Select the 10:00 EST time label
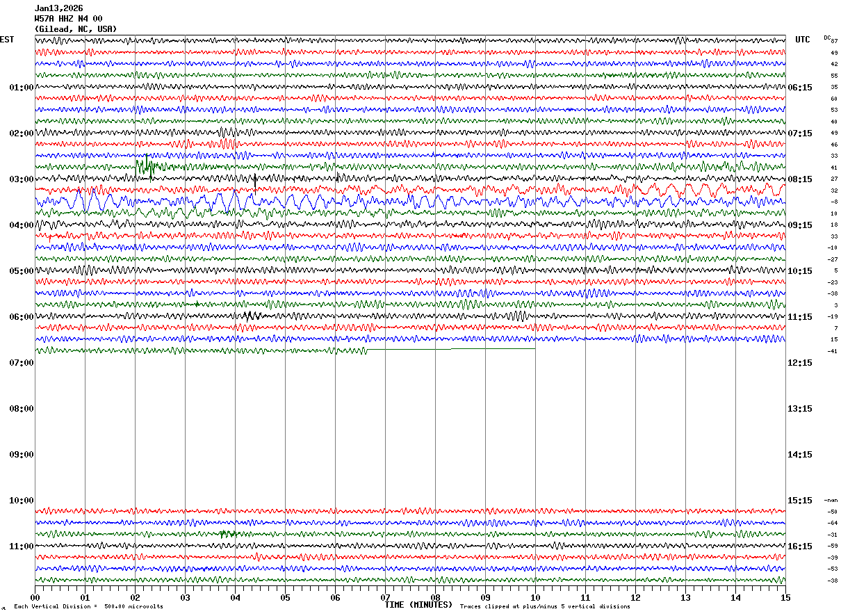The image size is (841, 616). (22, 501)
